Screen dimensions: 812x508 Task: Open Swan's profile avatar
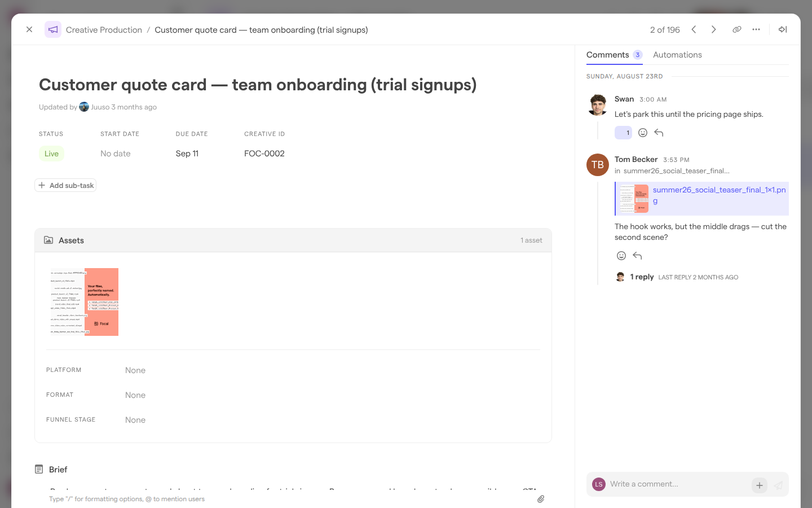[598, 105]
